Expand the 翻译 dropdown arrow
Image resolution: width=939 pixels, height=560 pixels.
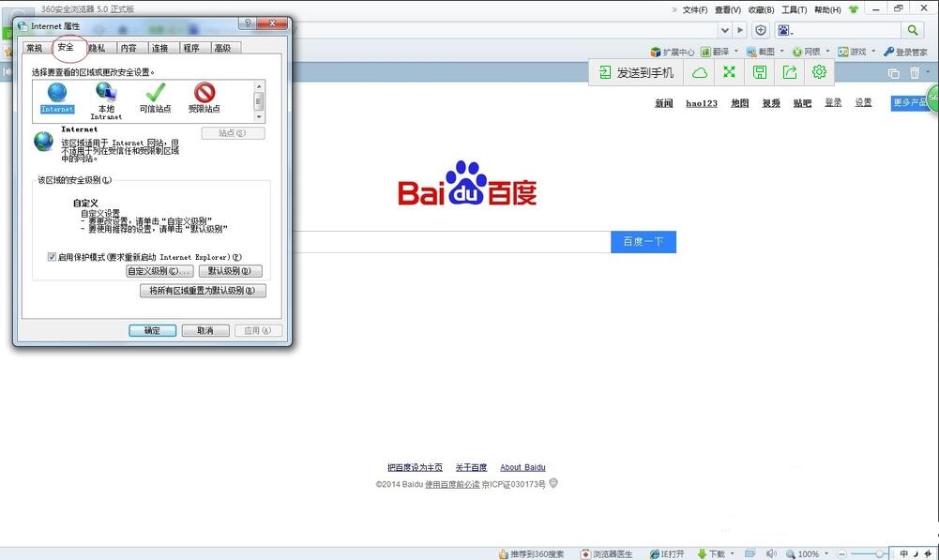[x=736, y=52]
